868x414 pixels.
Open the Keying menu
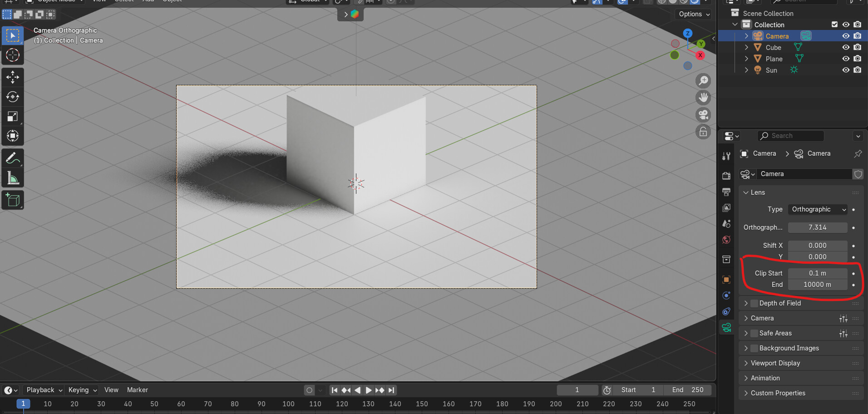pos(82,390)
